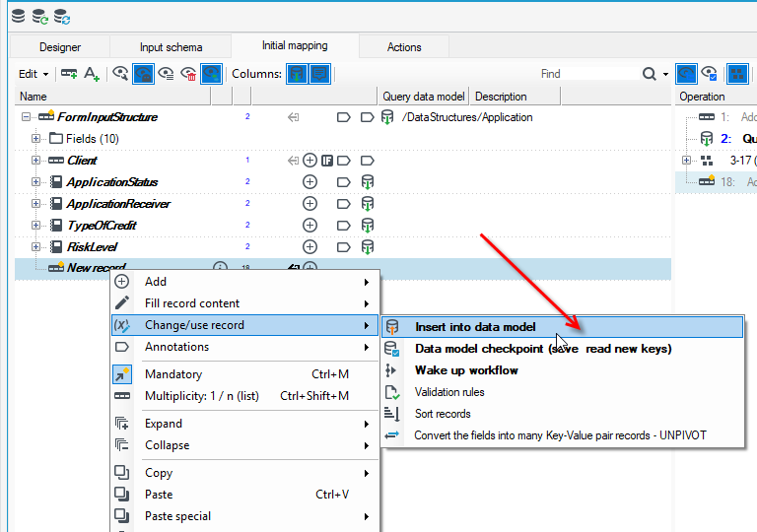Click the plain database stack icon
This screenshot has width=757, height=532.
[19, 17]
